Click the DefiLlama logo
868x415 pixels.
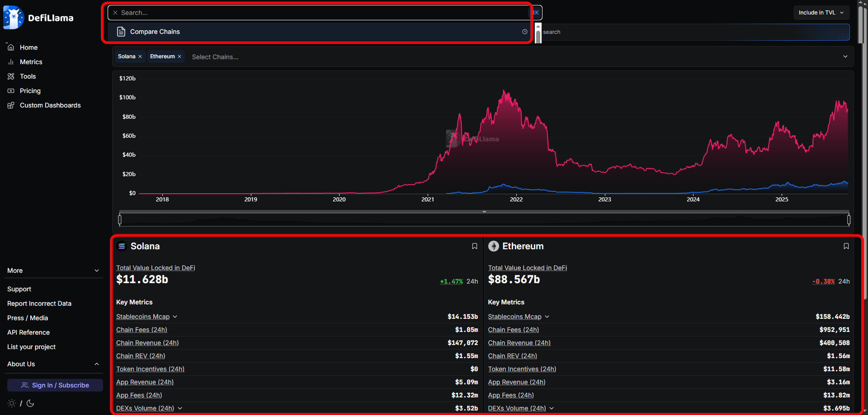38,18
